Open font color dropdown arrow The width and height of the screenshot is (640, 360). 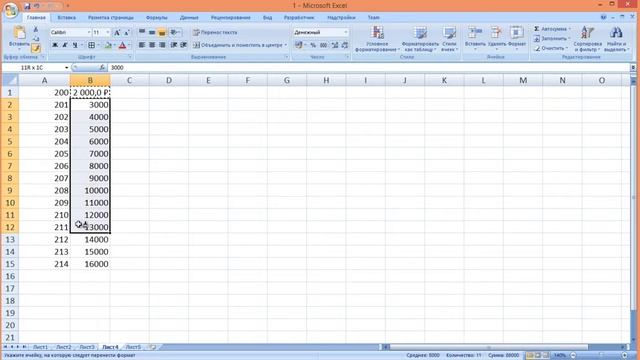129,45
